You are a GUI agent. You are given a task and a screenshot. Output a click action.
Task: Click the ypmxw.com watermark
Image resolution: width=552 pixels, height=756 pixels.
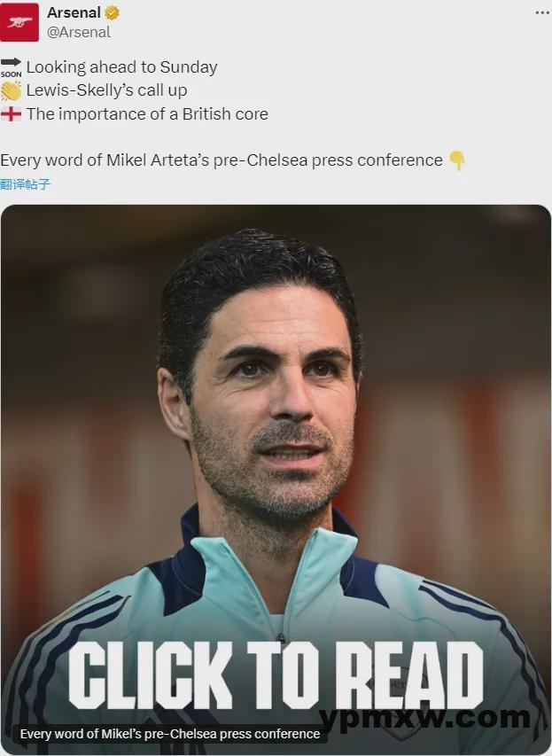click(425, 717)
